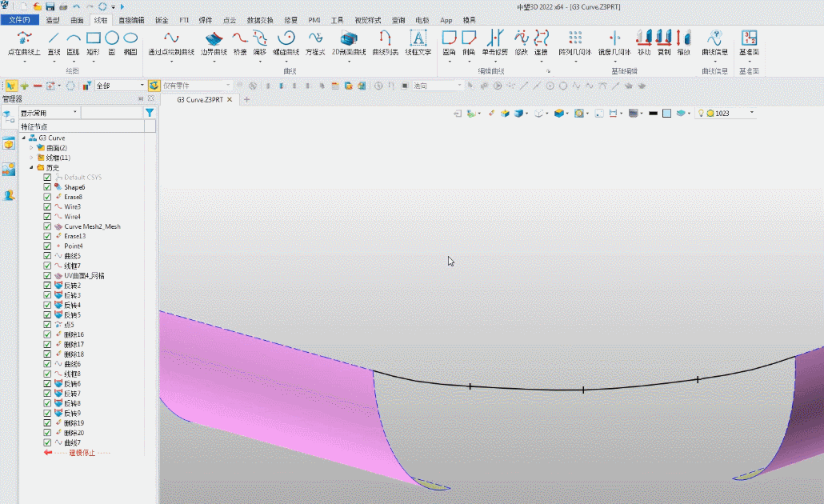Disable the 曲线7 history checkbox
This screenshot has width=824, height=504.
pos(47,442)
